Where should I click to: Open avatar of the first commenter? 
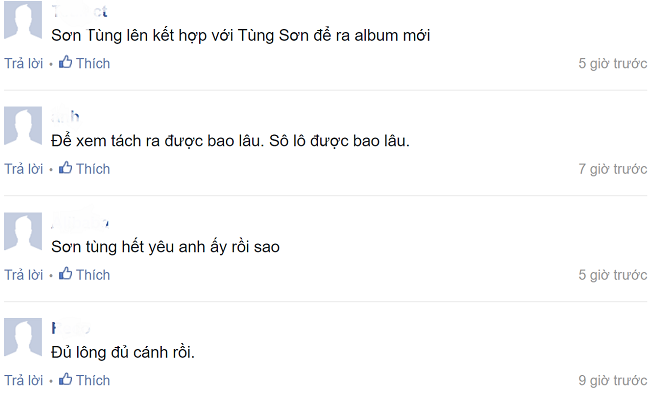[x=23, y=20]
